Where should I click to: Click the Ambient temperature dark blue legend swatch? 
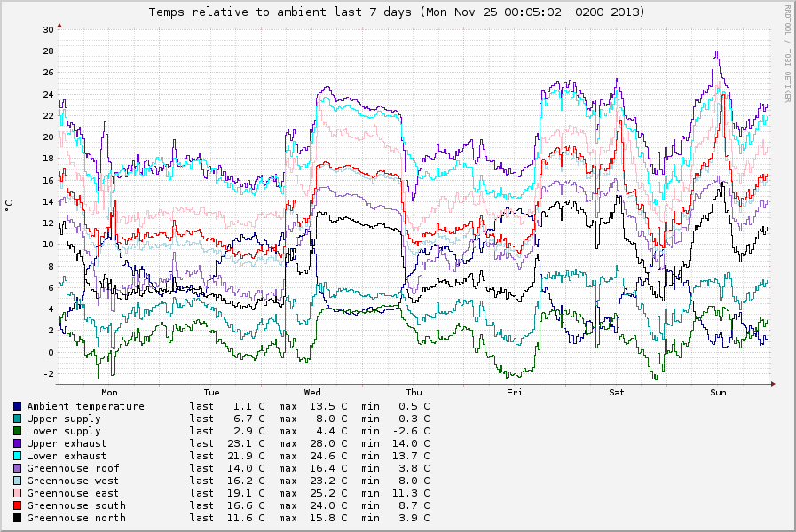(17, 406)
